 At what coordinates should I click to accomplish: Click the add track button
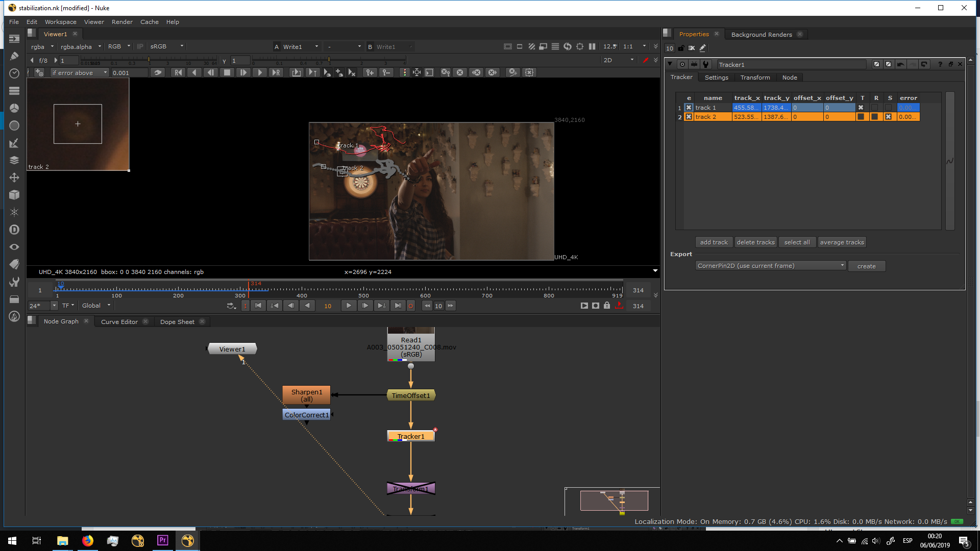714,242
